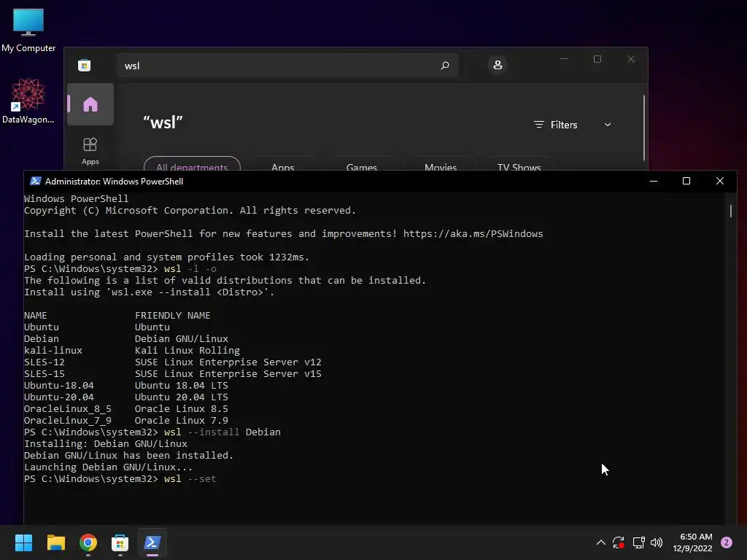747x560 pixels.
Task: Open the Windows Start menu
Action: pyautogui.click(x=23, y=542)
